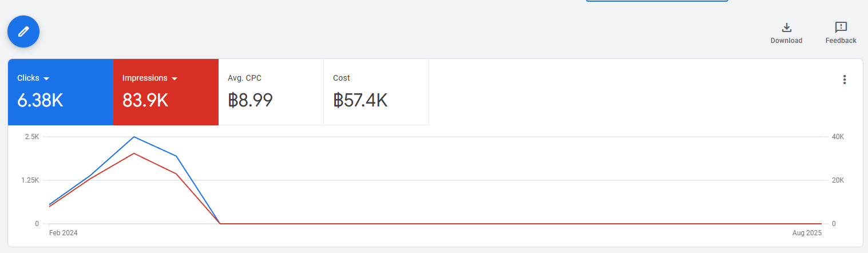The width and height of the screenshot is (868, 253).
Task: Click the ฿8.99 average CPC value
Action: tap(250, 101)
